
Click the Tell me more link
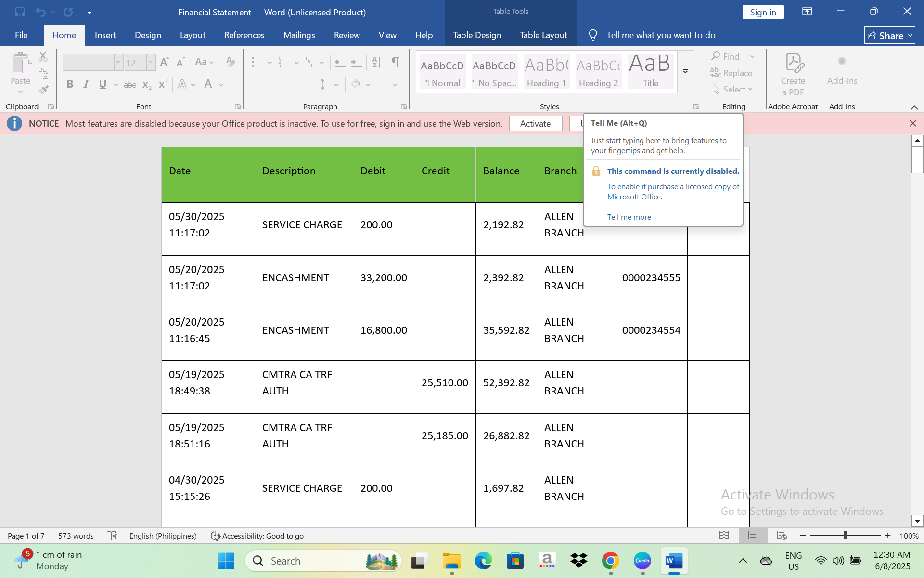629,217
